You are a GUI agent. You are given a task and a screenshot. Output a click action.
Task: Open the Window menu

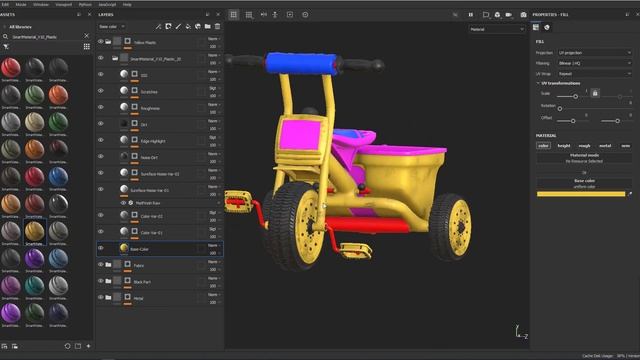click(x=41, y=4)
